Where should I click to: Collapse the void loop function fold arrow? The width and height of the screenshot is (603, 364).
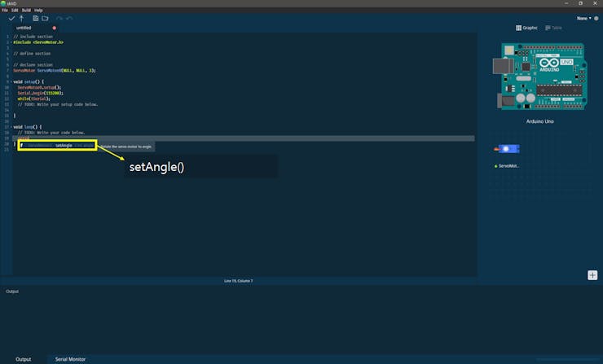coord(11,127)
